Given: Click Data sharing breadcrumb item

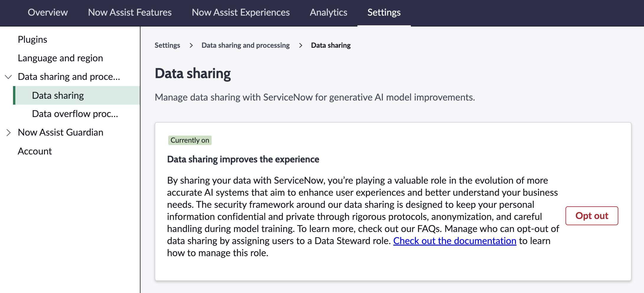Looking at the screenshot, I should (x=331, y=45).
